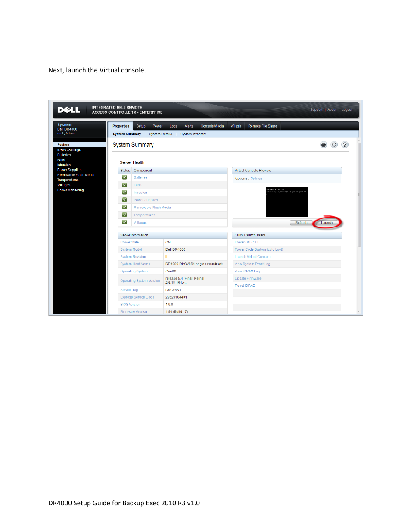Click the Voltages green check status icon

point(125,222)
